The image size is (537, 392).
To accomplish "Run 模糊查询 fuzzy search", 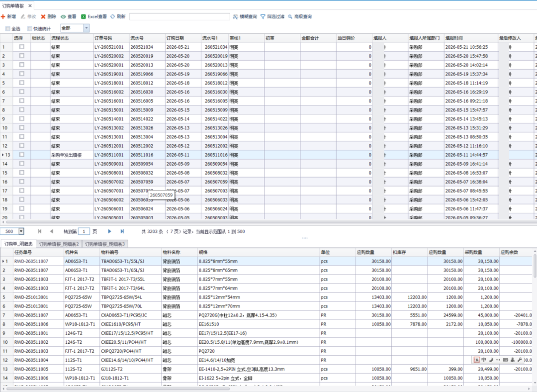I will pos(245,16).
